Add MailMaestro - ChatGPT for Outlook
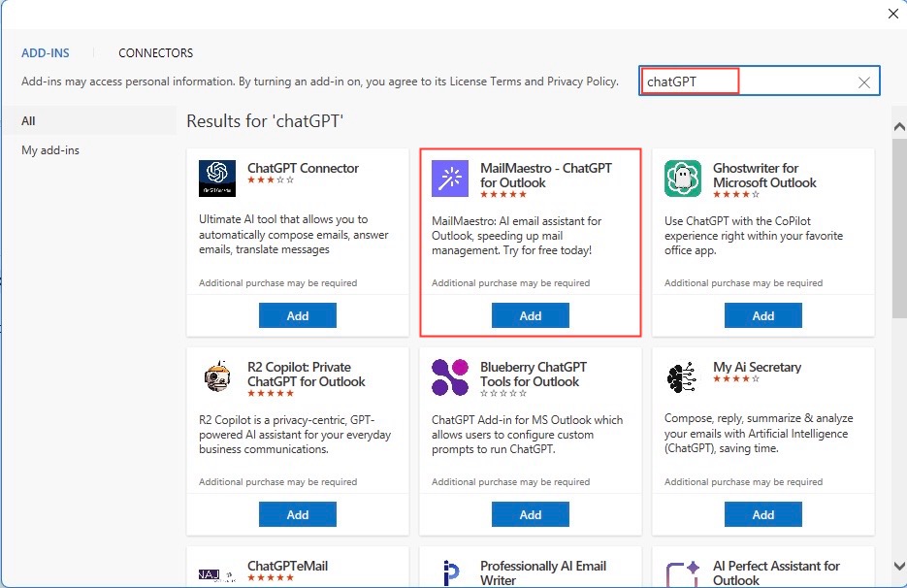The height and width of the screenshot is (588, 907). 531,315
